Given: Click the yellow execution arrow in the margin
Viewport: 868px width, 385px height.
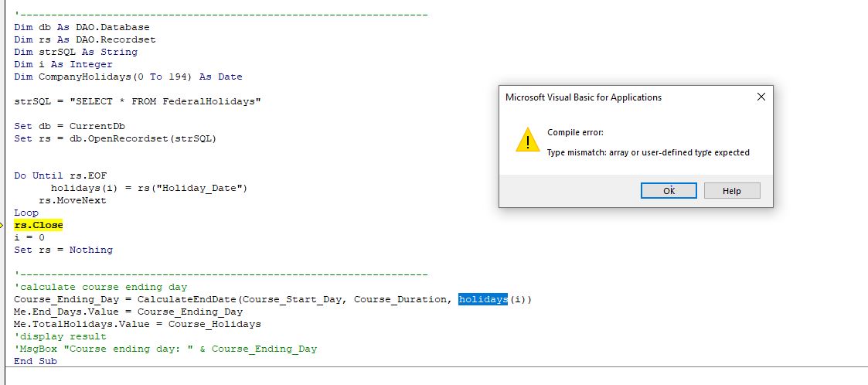Looking at the screenshot, I should tap(2, 225).
